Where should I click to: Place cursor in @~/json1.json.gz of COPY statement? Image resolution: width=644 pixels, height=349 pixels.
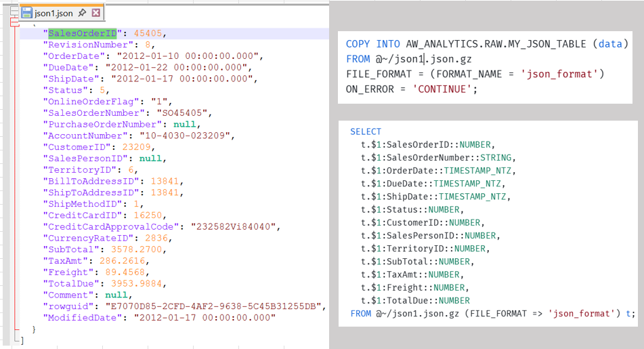(x=423, y=59)
